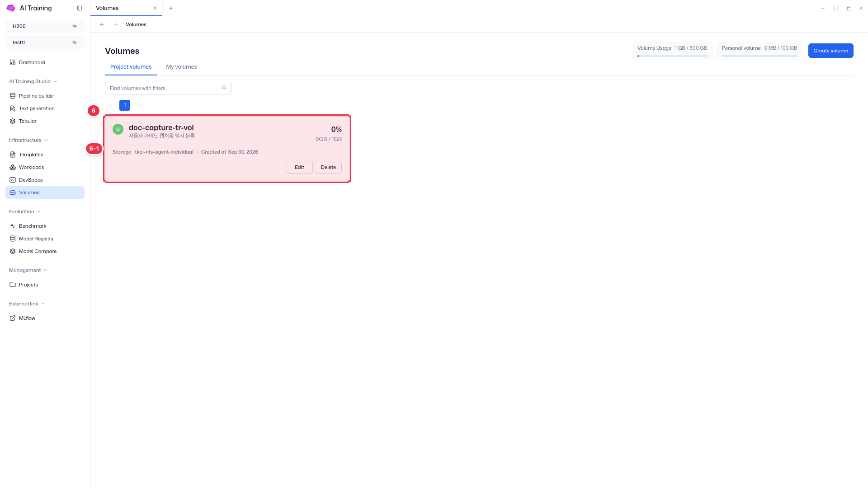Viewport: 868px width, 488px height.
Task: Edit the doc-capture-tr-vol volume
Action: 299,167
